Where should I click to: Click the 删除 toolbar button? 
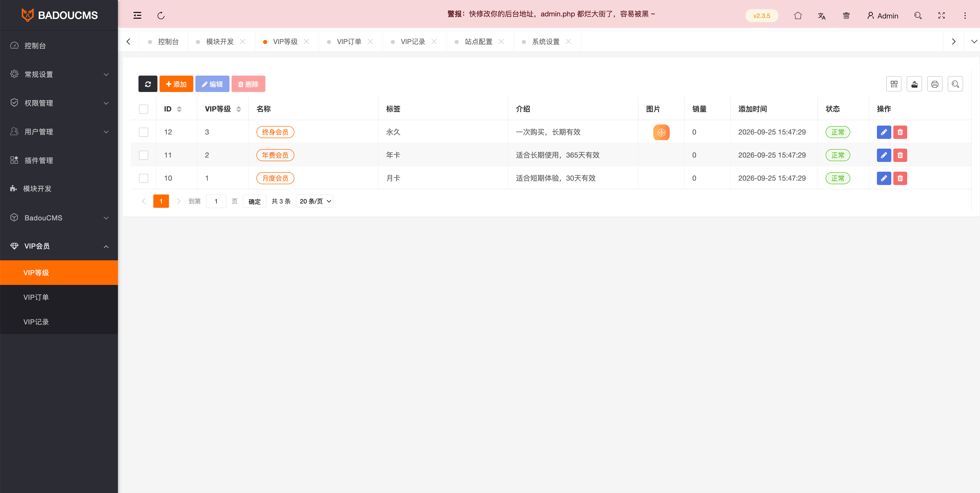click(x=248, y=84)
